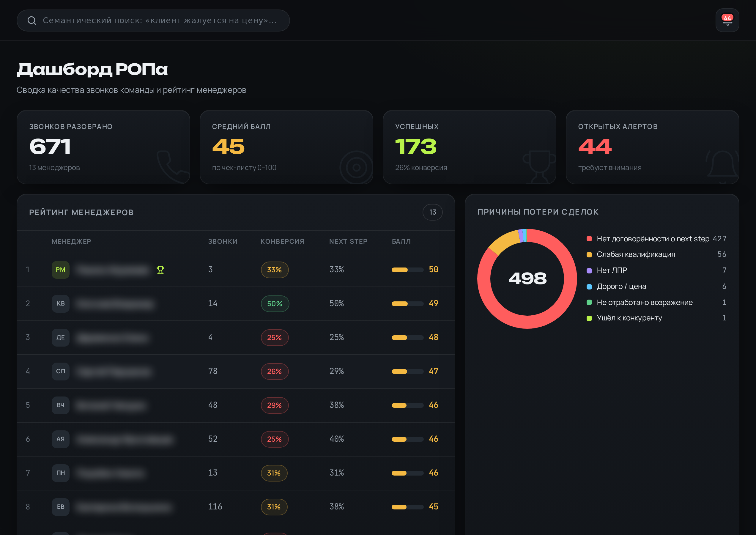Open the Звонков разобрано 671 card

click(103, 147)
